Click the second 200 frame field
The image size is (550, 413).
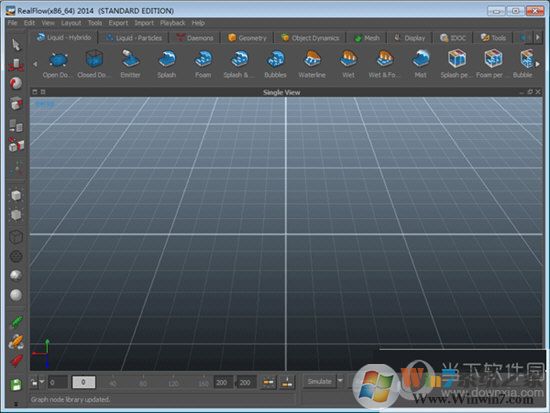[246, 382]
